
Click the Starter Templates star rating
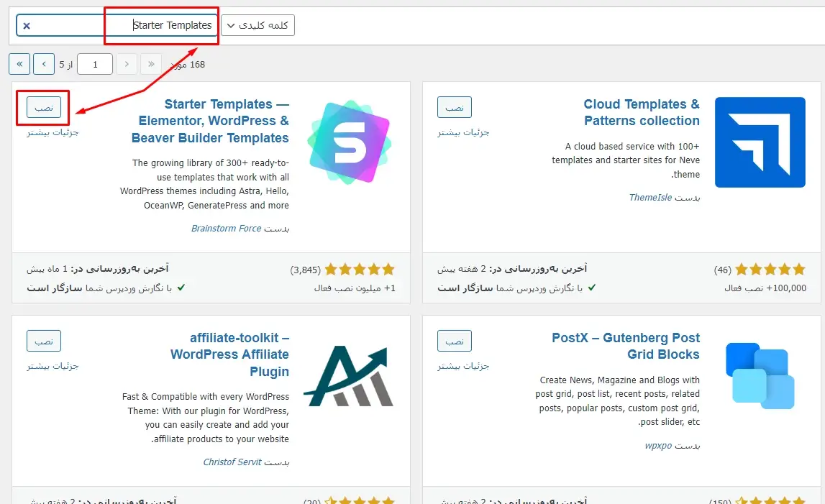point(360,270)
